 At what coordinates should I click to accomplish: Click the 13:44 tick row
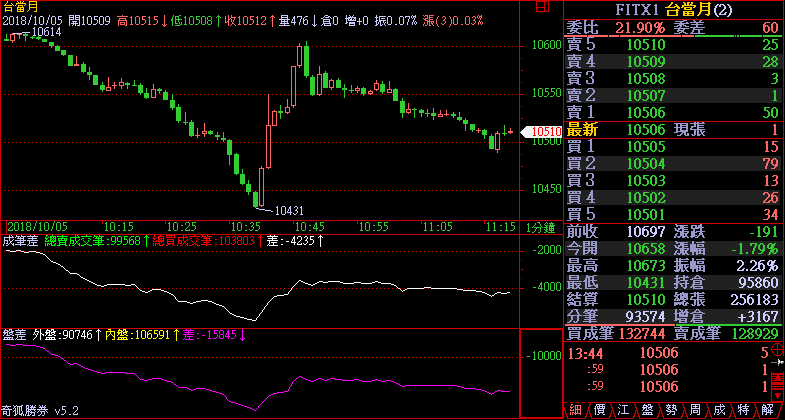[x=668, y=353]
